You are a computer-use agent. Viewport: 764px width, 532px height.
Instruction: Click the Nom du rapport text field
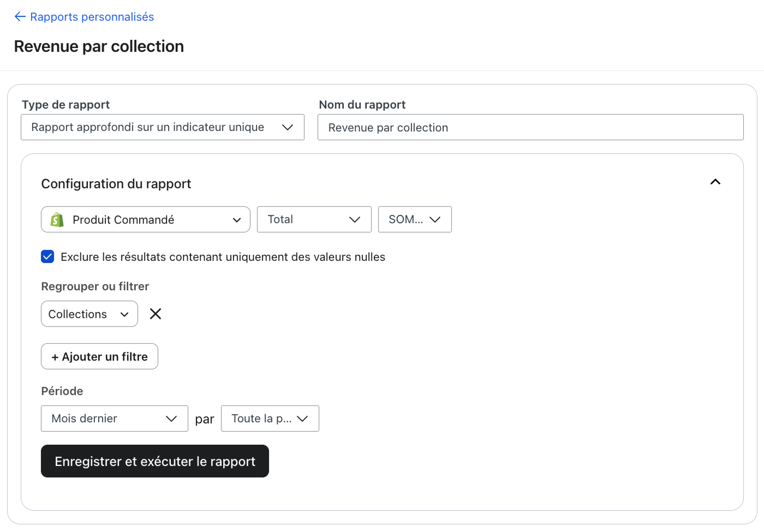click(x=530, y=128)
